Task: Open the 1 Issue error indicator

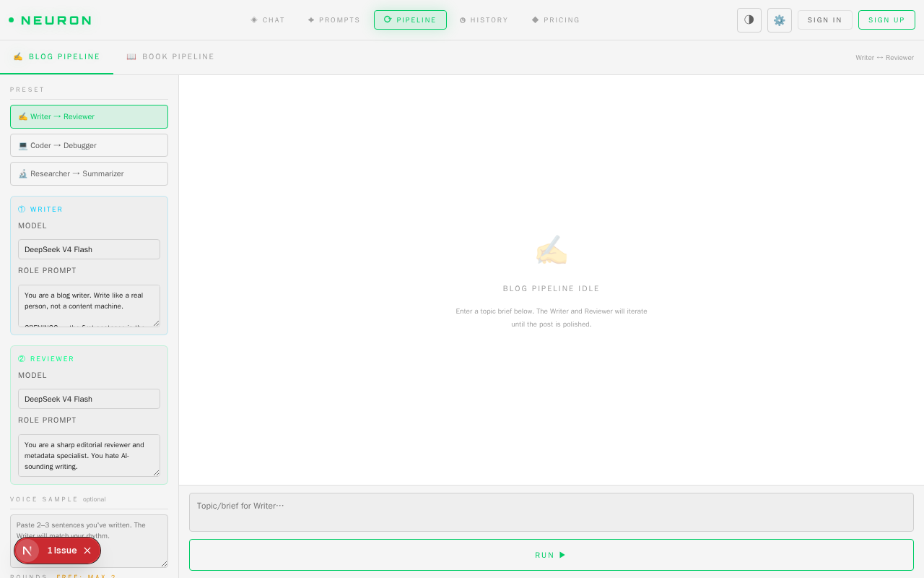Action: (62, 551)
